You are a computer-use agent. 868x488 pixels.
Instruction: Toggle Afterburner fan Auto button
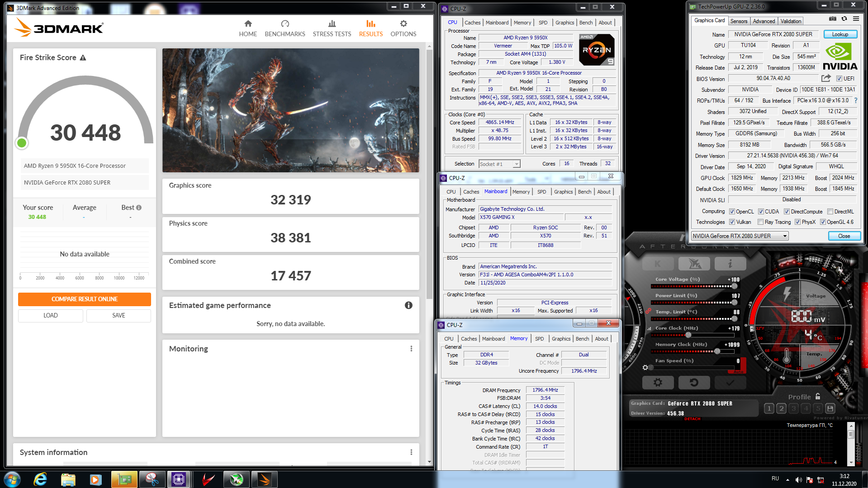(738, 372)
